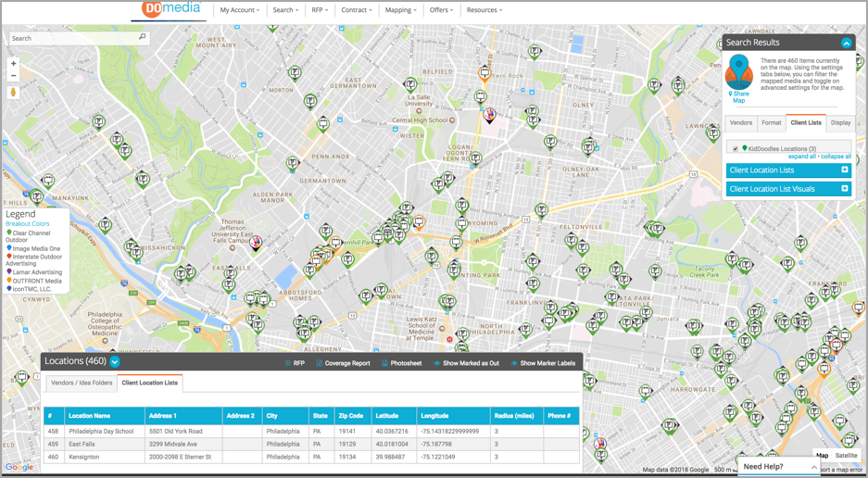Click the Coverage Report document icon
868x478 pixels.
pyautogui.click(x=320, y=363)
